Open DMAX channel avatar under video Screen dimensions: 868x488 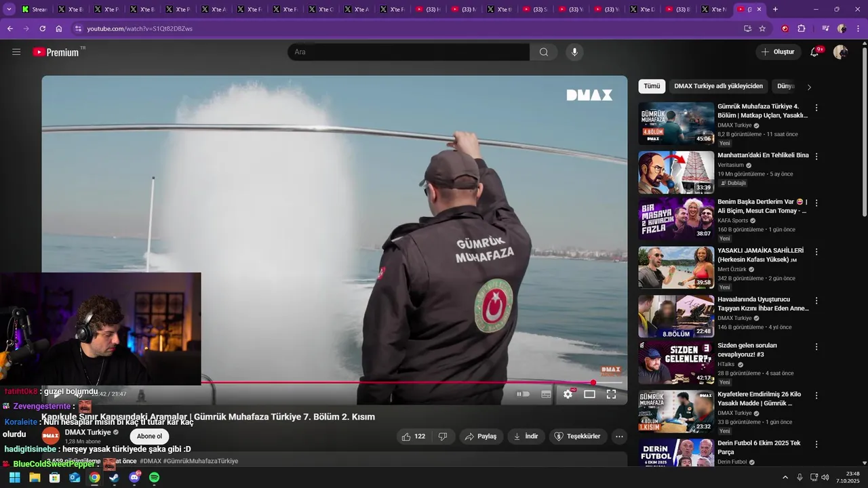[51, 436]
